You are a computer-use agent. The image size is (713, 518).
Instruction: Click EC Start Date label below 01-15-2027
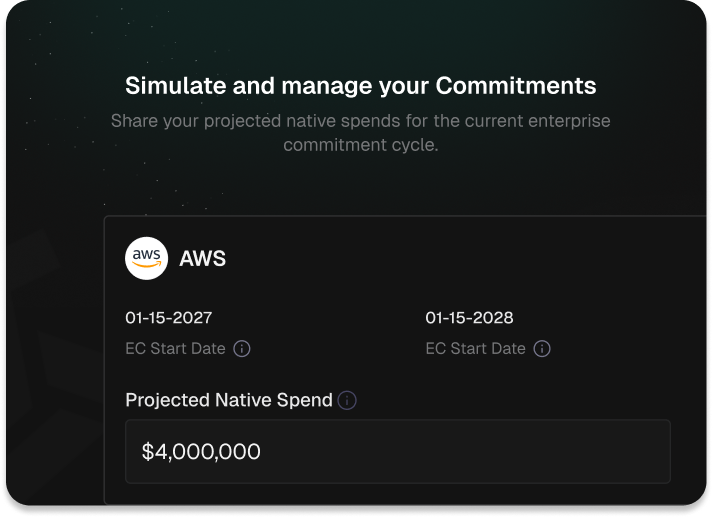tap(175, 349)
